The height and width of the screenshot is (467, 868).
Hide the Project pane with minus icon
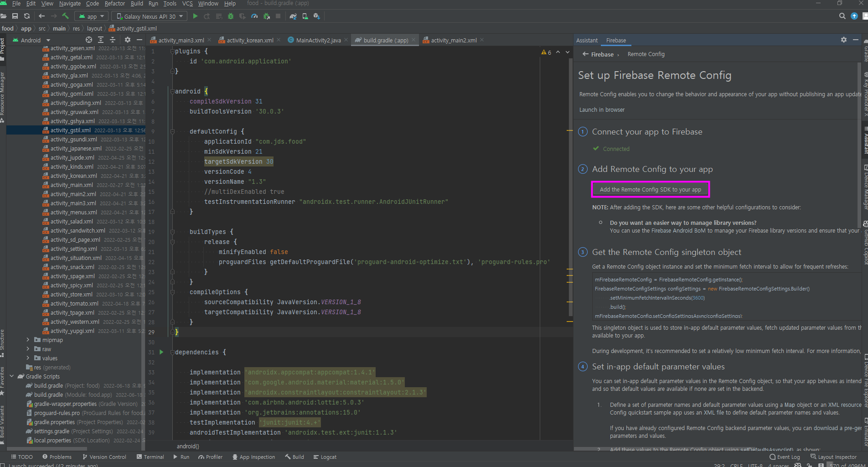click(x=139, y=40)
